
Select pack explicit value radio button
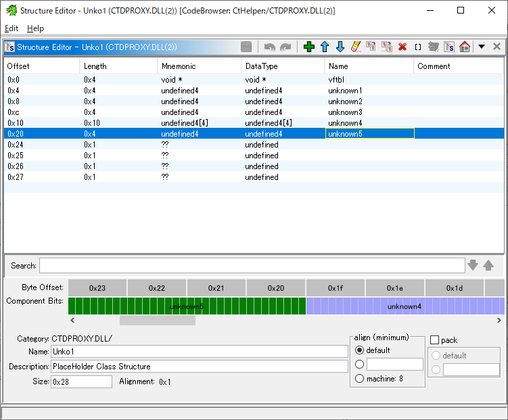click(436, 369)
